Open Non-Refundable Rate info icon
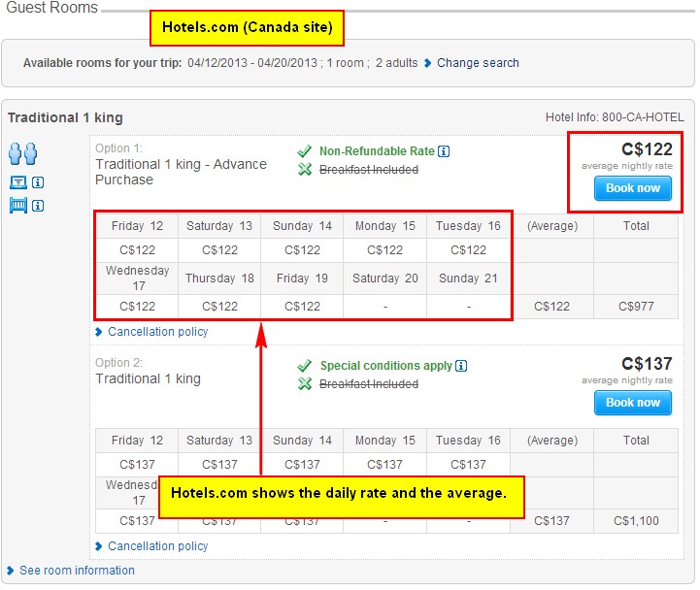 click(444, 151)
